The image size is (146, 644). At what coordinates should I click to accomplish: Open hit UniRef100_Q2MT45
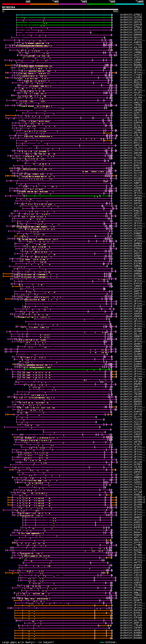point(131,25)
